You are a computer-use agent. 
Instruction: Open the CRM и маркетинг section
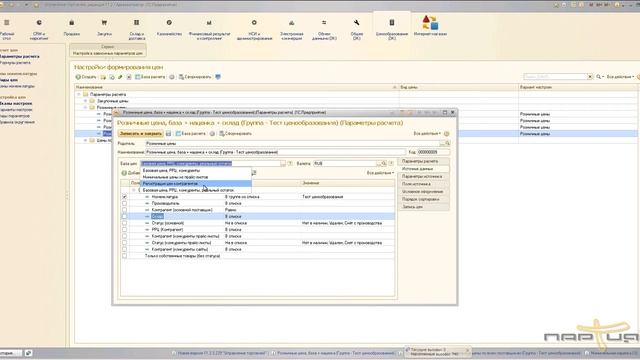[39, 29]
